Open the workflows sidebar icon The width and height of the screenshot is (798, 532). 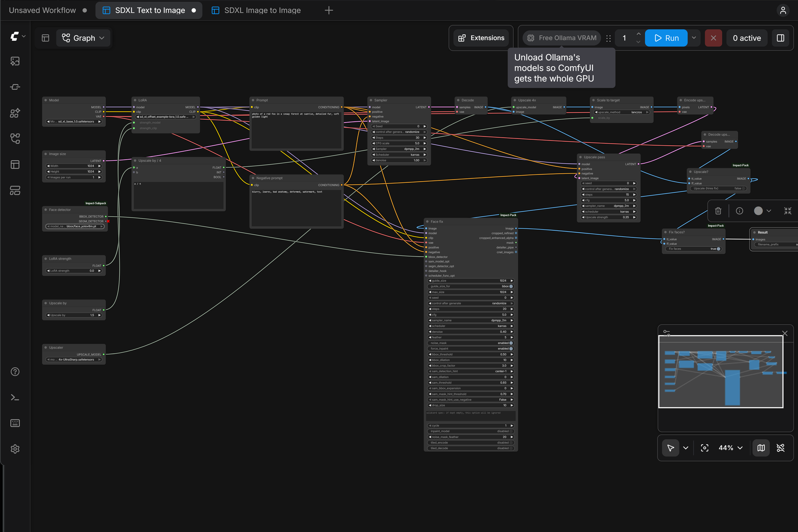pos(15,138)
